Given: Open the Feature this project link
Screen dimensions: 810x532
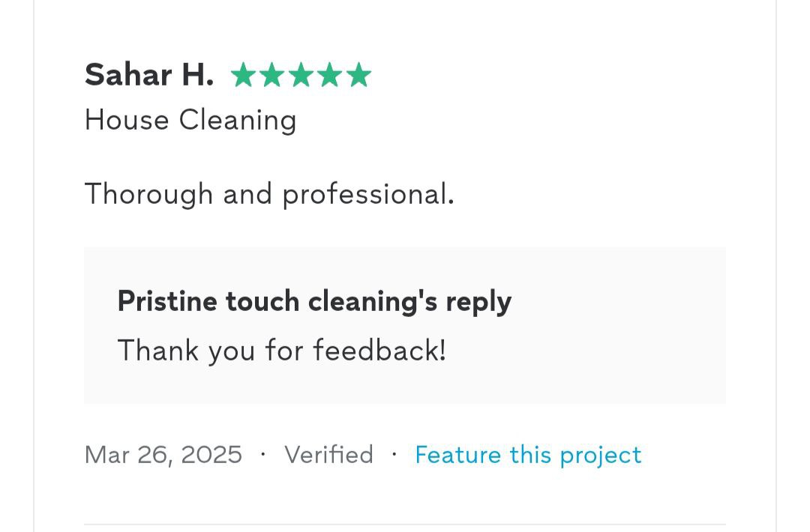Looking at the screenshot, I should (x=528, y=455).
